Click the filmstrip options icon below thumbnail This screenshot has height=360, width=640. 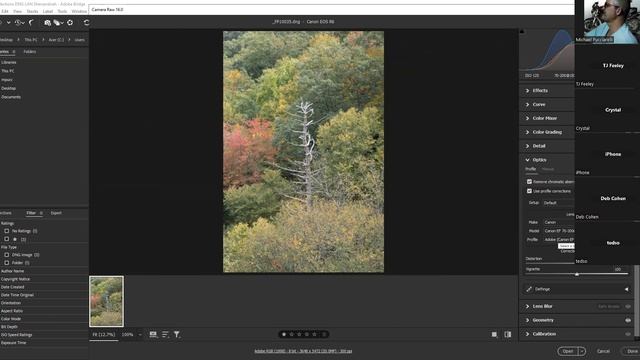tap(153, 334)
